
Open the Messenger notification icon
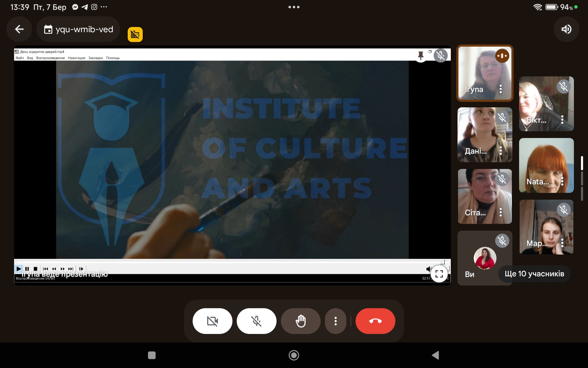pyautogui.click(x=75, y=7)
